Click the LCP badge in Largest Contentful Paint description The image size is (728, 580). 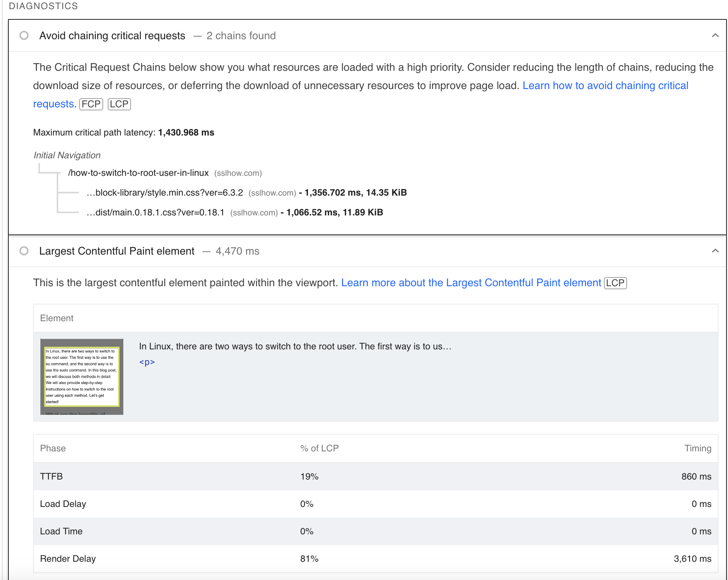click(615, 283)
